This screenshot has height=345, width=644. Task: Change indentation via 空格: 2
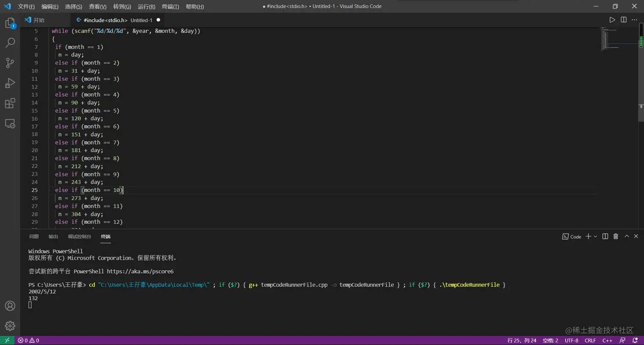(550, 340)
